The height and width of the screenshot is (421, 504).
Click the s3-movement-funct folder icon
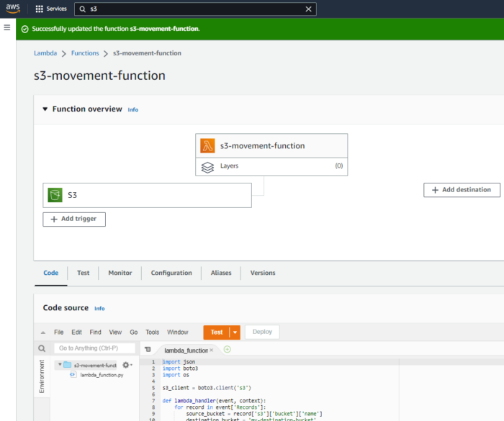(x=67, y=365)
